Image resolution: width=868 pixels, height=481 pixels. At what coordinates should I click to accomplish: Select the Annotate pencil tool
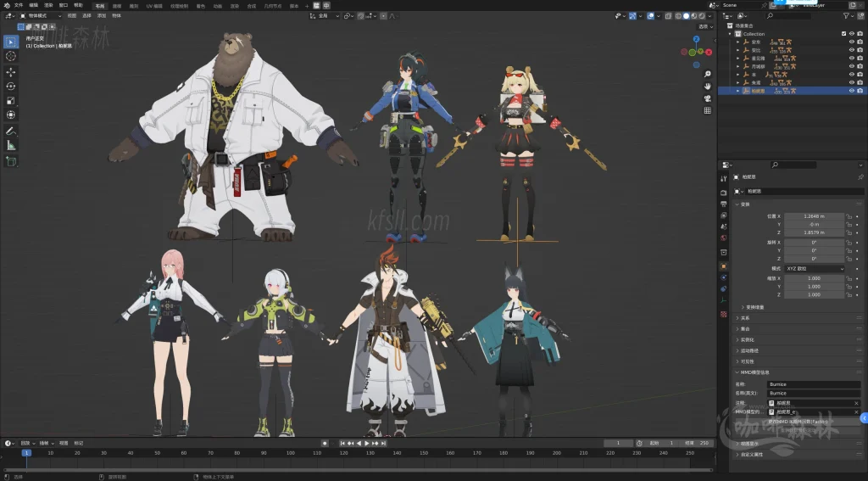pos(10,131)
